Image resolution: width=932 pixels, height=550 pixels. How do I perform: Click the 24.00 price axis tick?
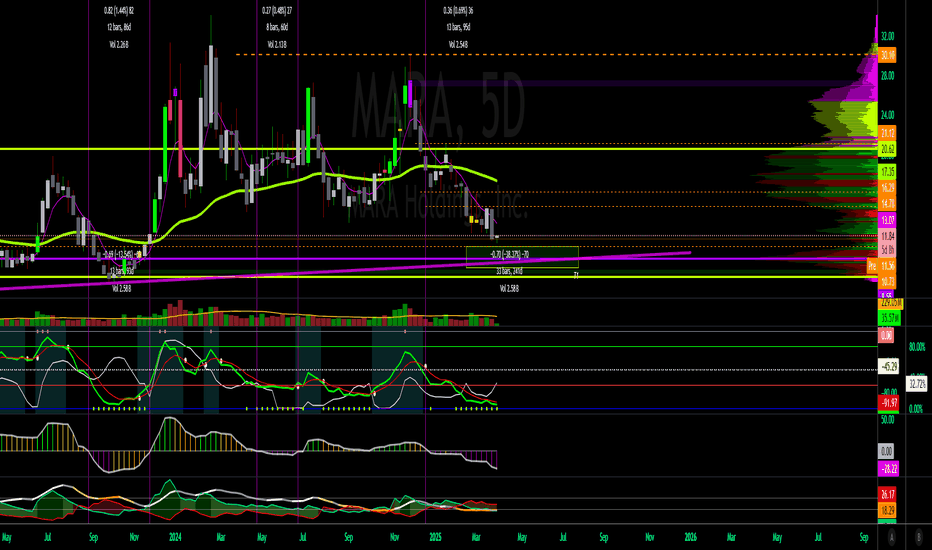(887, 115)
